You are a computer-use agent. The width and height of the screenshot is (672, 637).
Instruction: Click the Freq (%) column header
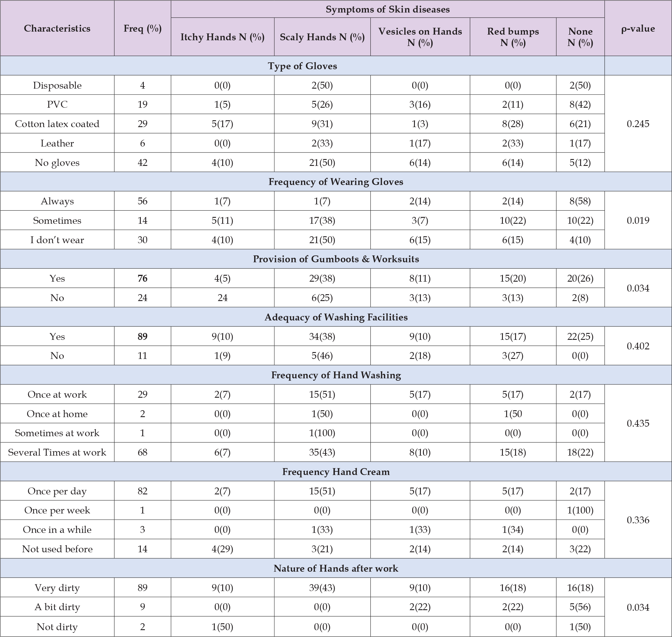(x=142, y=29)
